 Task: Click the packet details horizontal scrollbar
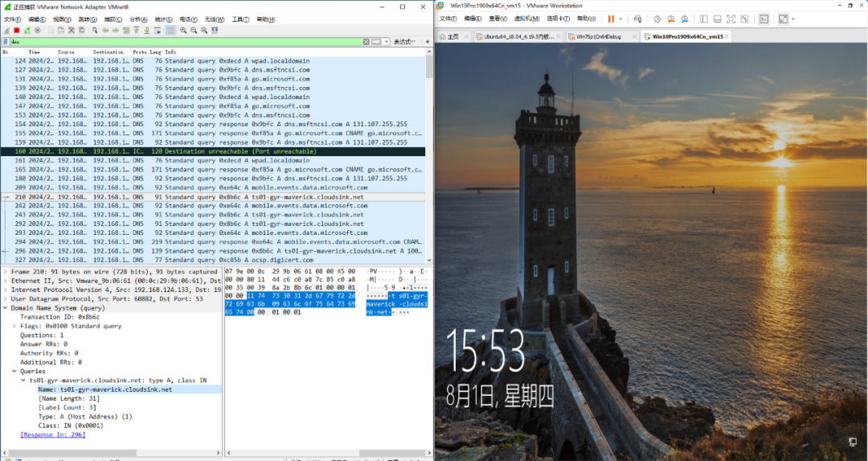pos(111,453)
